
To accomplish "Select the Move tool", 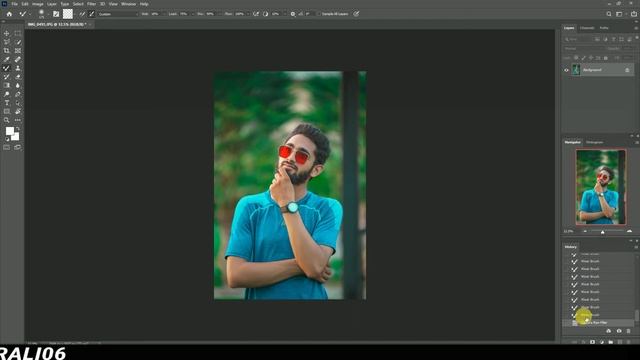I will (x=7, y=33).
